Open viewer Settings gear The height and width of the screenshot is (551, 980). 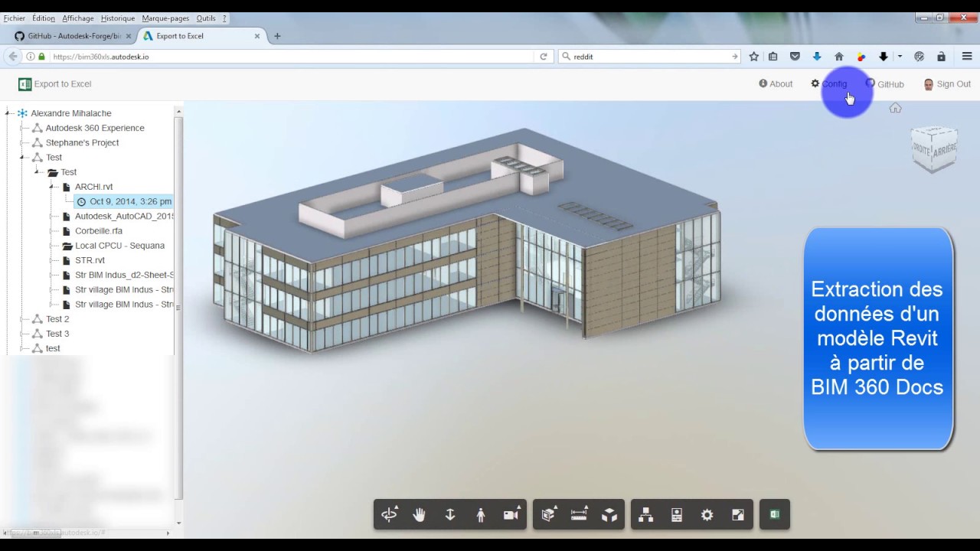707,515
